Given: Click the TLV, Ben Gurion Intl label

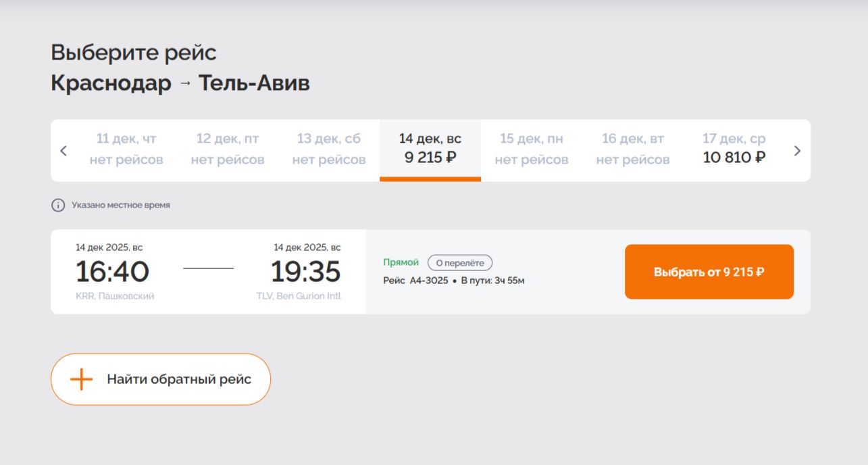Looking at the screenshot, I should (299, 296).
